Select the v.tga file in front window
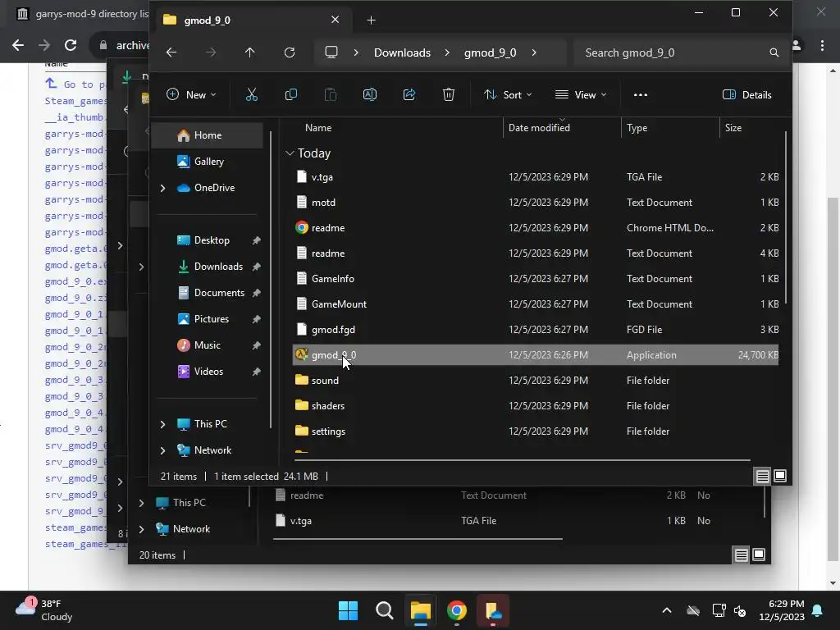This screenshot has width=840, height=630. [536, 177]
